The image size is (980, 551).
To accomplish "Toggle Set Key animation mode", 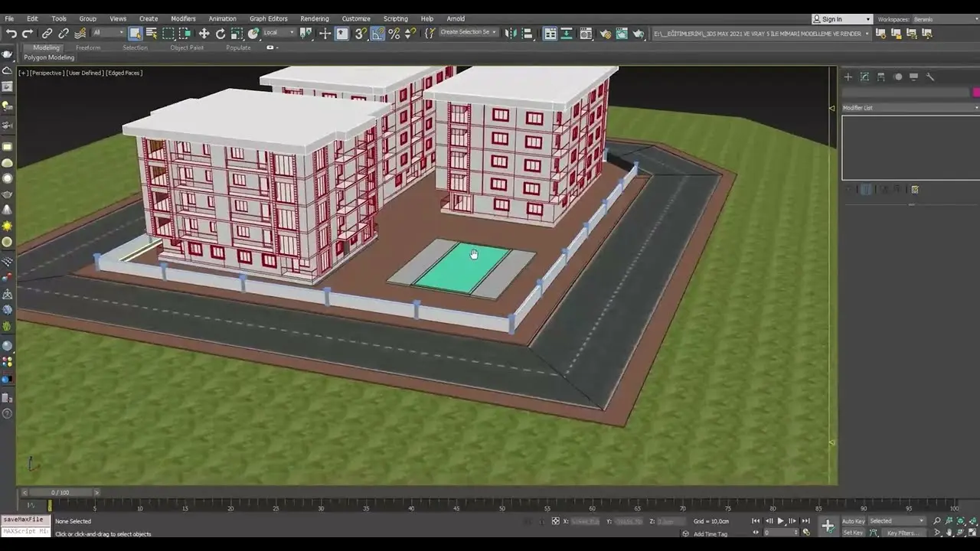I will [854, 533].
